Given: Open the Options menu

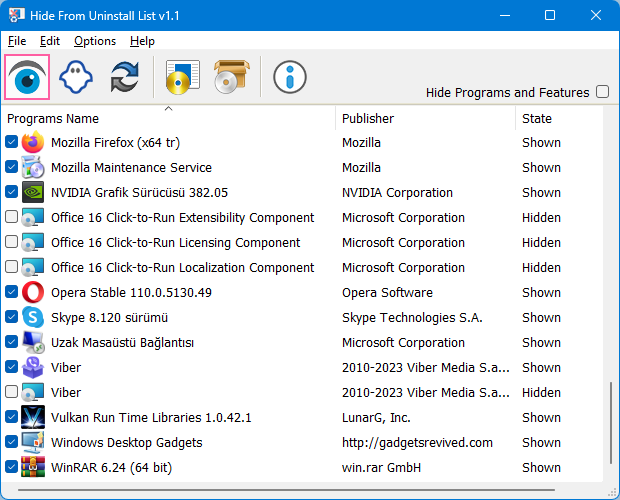Looking at the screenshot, I should 95,41.
